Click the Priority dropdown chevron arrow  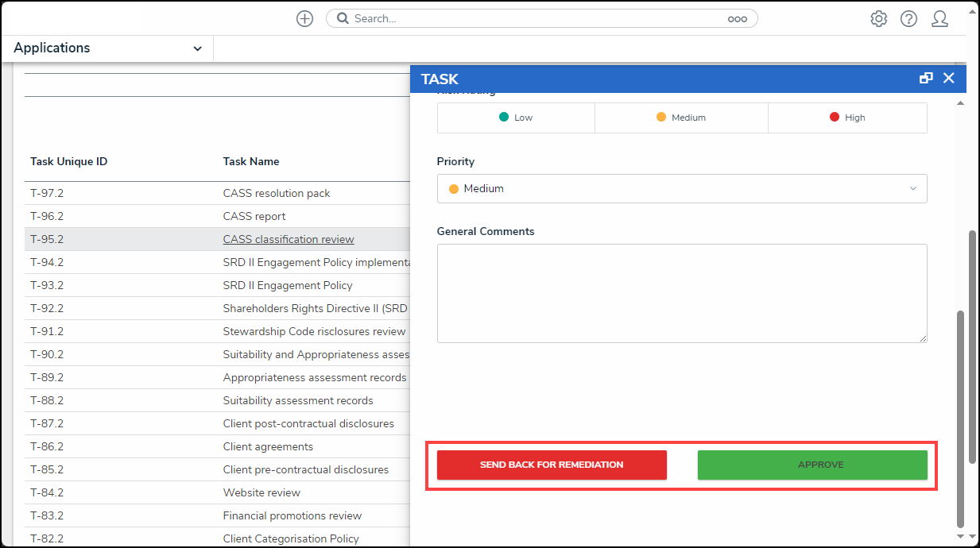(x=912, y=189)
